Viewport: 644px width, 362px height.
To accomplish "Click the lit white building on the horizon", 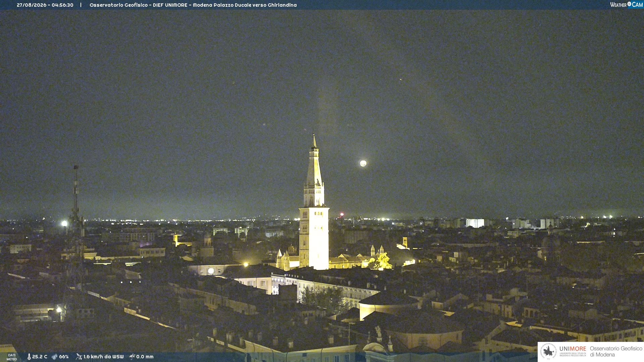I will pyautogui.click(x=475, y=223).
